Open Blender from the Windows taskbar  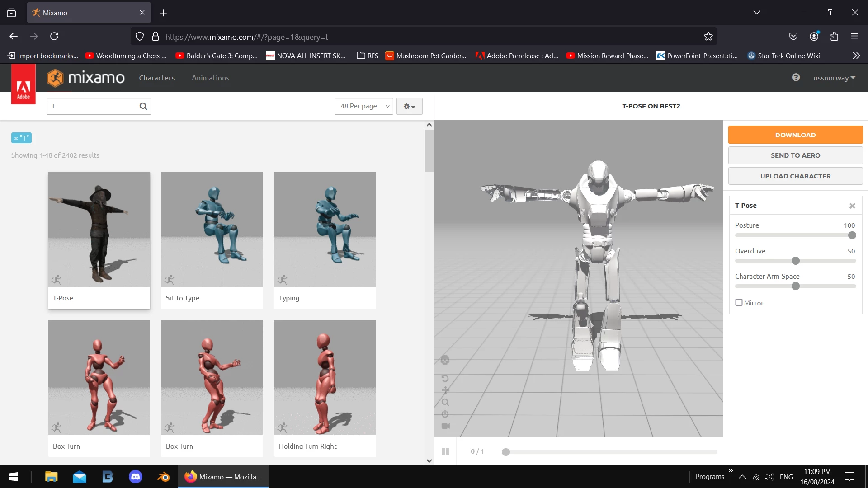[x=163, y=477]
